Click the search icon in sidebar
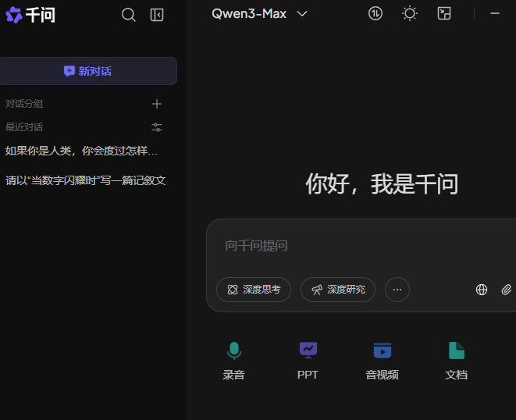The width and height of the screenshot is (516, 420). coord(129,15)
